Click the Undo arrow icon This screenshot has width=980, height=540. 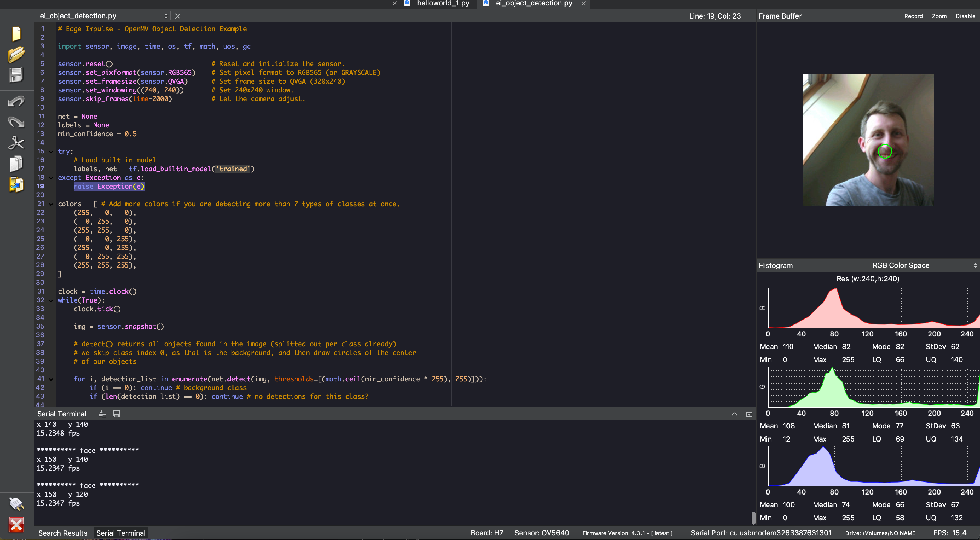click(x=16, y=101)
